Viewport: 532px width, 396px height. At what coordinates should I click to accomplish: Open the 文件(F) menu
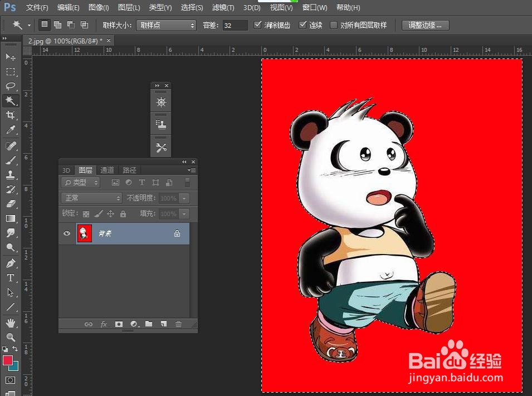pyautogui.click(x=37, y=7)
